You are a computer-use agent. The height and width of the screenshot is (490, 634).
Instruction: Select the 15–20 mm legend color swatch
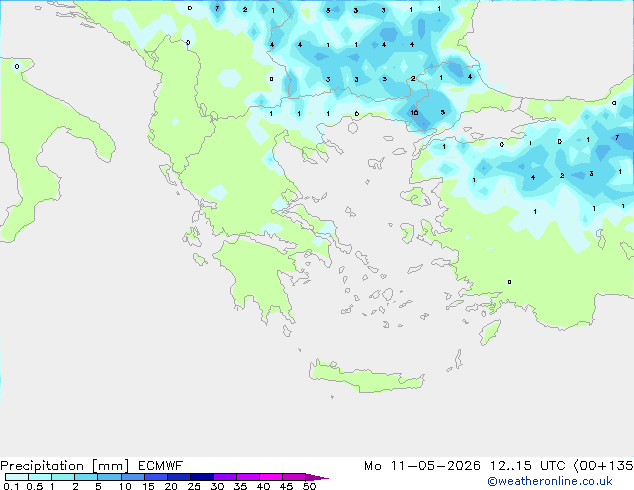156,477
